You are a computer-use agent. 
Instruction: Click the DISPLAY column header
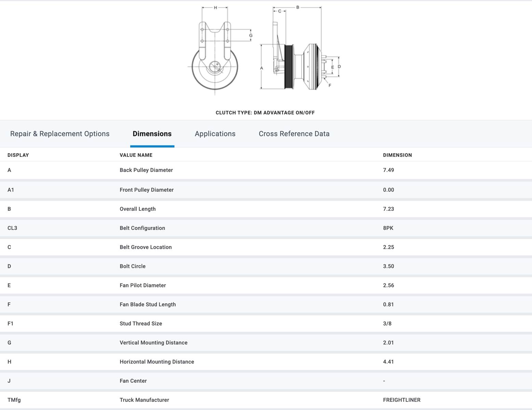pyautogui.click(x=18, y=155)
